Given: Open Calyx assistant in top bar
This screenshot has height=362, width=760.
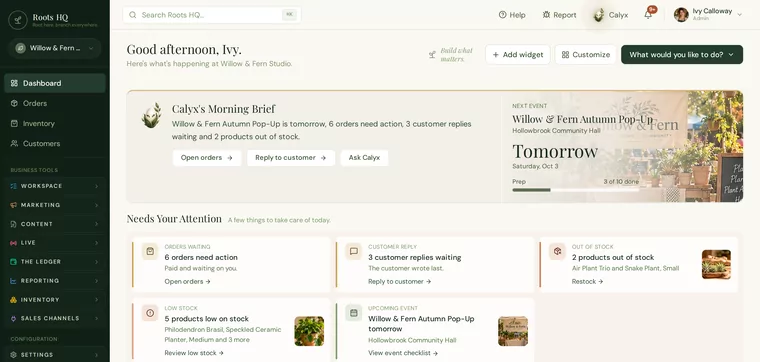Looking at the screenshot, I should click(x=611, y=15).
